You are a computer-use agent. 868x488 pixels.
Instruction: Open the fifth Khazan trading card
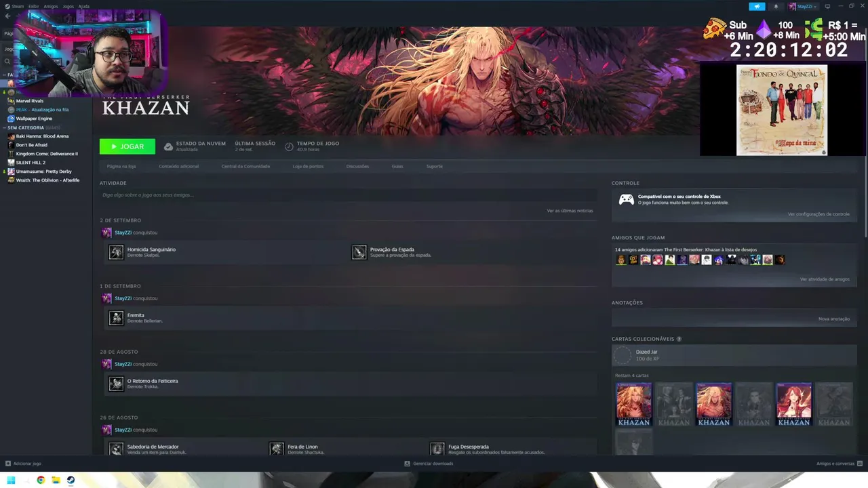pyautogui.click(x=794, y=405)
